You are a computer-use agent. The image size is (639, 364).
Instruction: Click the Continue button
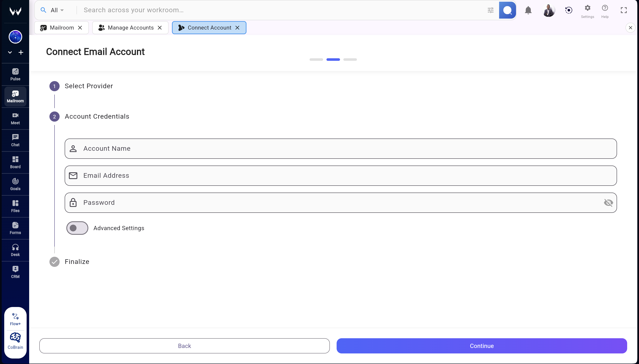[481, 346]
